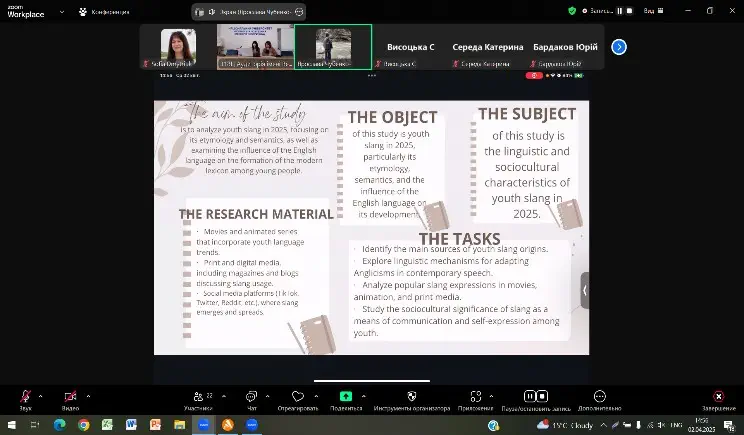Open the Вид view menu at top
This screenshot has width=744, height=435.
tap(649, 10)
